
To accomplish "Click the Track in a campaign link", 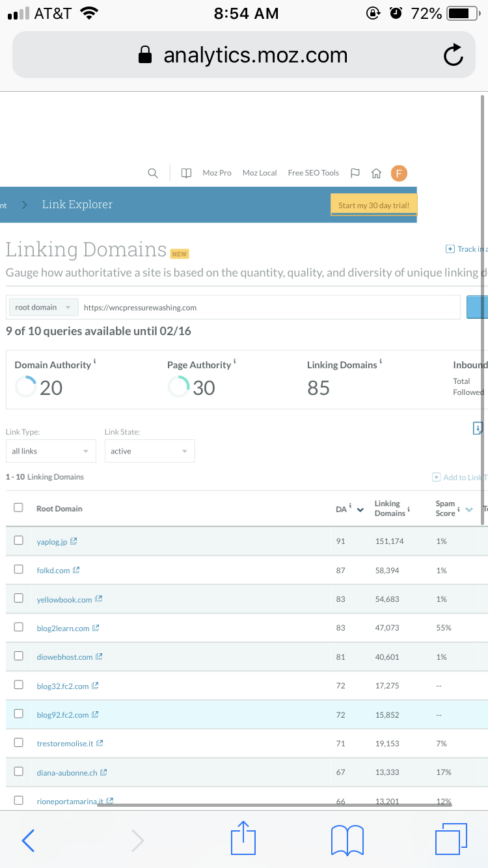I will point(467,249).
